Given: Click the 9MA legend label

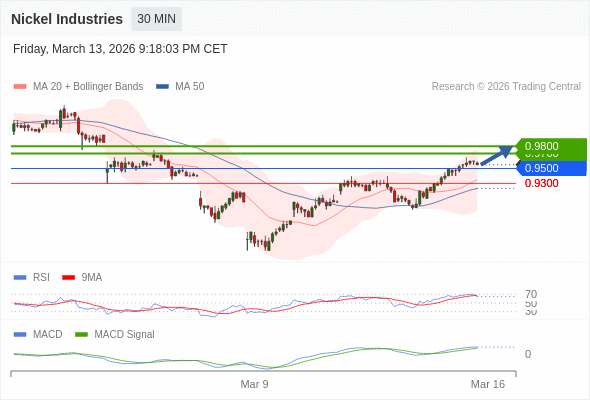Looking at the screenshot, I should coord(92,278).
